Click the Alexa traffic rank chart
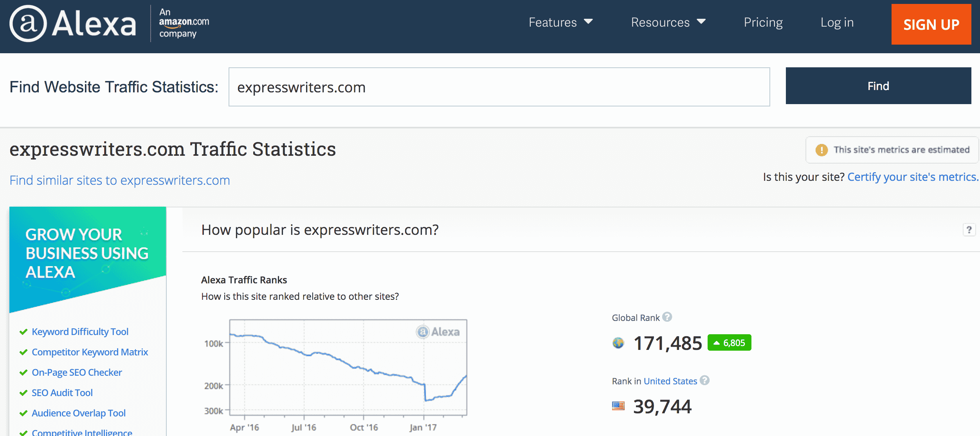Screen dimensions: 980x436 point(348,367)
